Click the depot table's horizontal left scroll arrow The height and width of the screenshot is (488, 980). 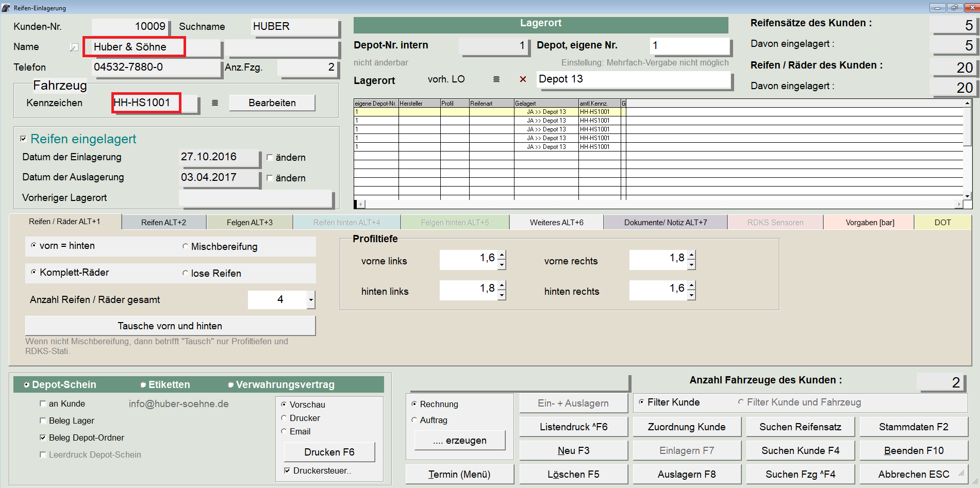point(360,204)
